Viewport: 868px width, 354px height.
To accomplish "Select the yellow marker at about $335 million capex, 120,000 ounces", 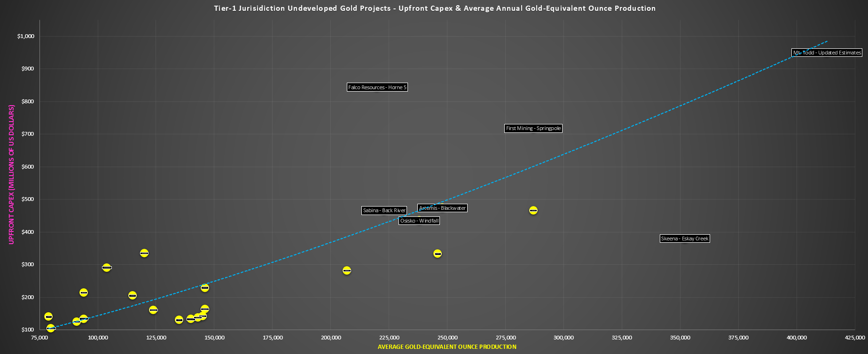I will click(x=144, y=253).
